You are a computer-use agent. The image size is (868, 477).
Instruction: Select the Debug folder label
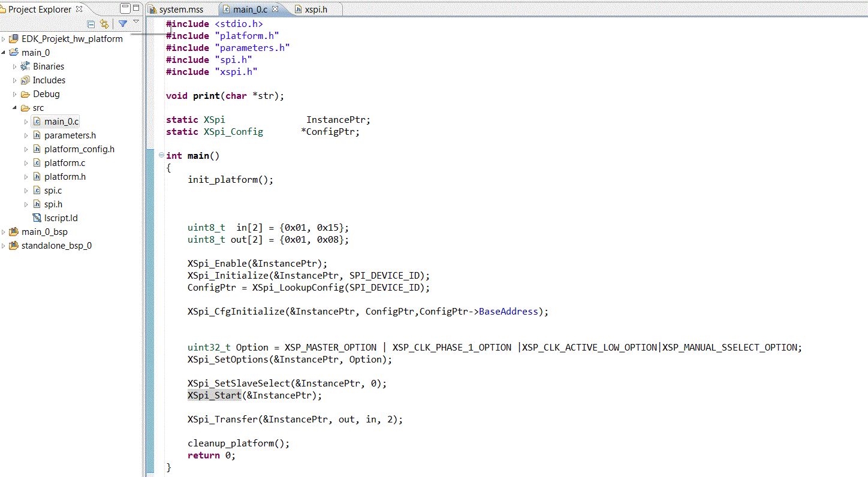coord(46,94)
